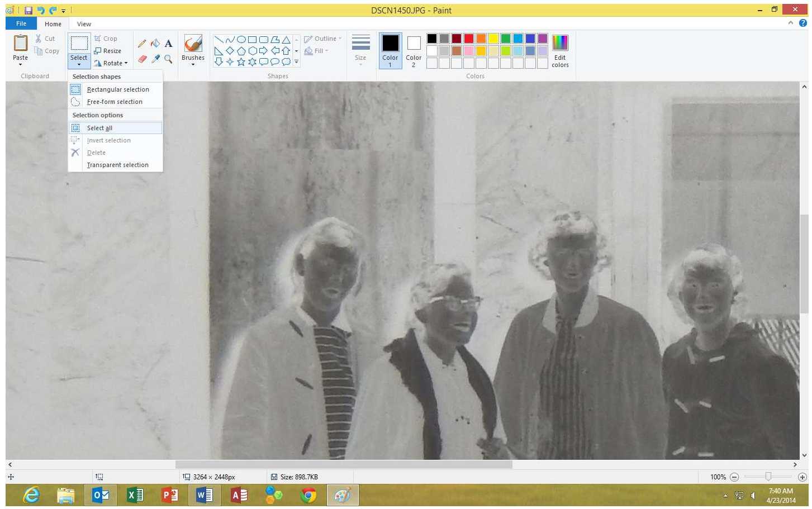Choose the Cloud callout shape
Image resolution: width=812 pixels, height=509 pixels.
(286, 62)
